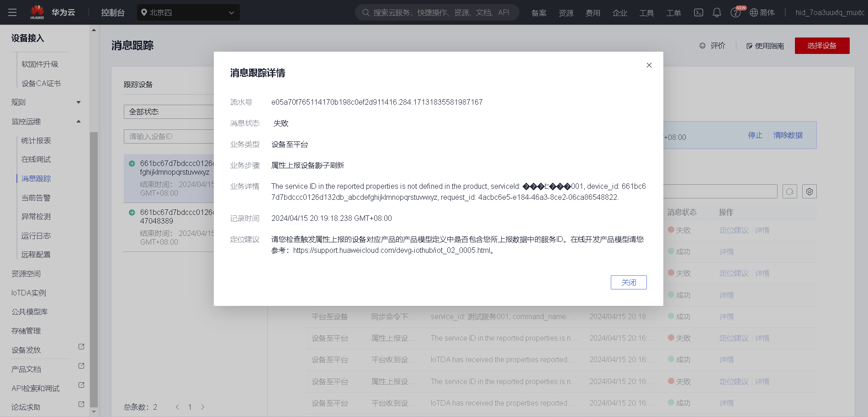This screenshot has width=868, height=417.
Task: Click the 选择设备 button
Action: (822, 46)
